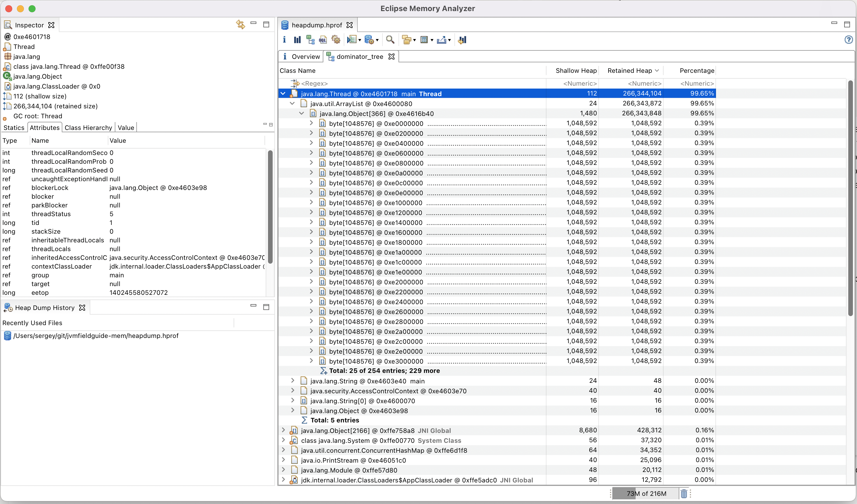Collapse the java.util.ArrayList @ 0xe4600080 node

click(292, 103)
